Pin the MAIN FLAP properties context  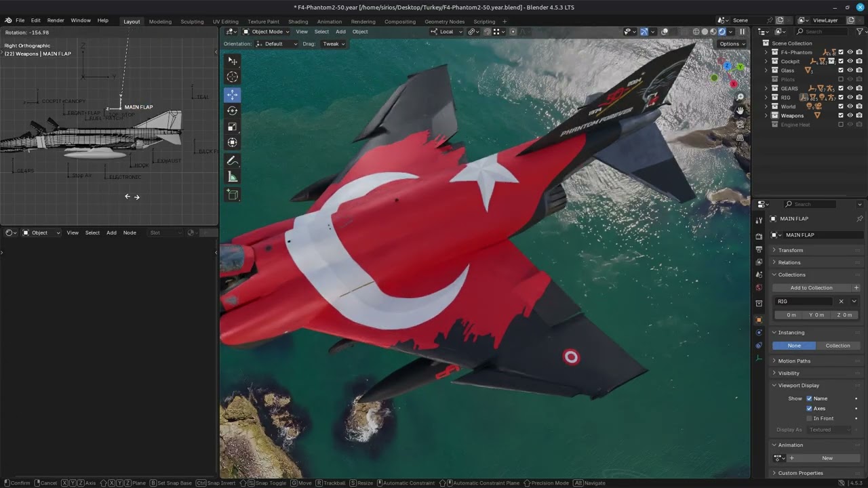point(859,219)
